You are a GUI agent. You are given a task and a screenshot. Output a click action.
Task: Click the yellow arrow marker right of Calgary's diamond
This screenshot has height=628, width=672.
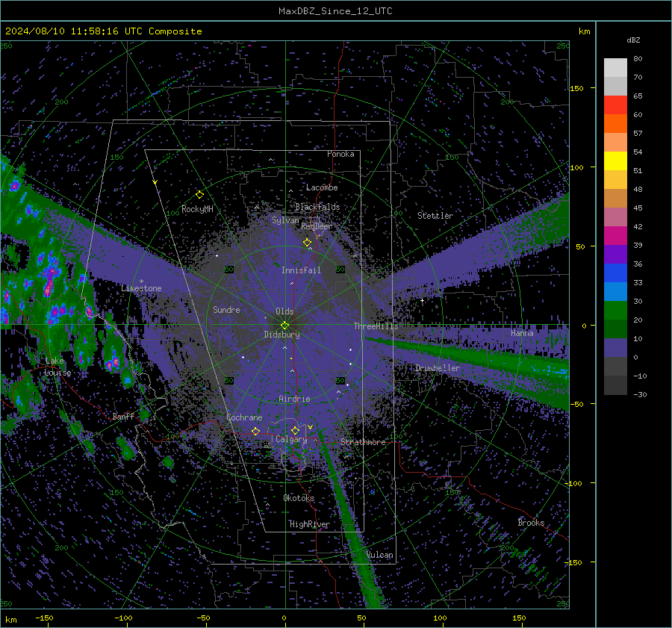pyautogui.click(x=310, y=427)
